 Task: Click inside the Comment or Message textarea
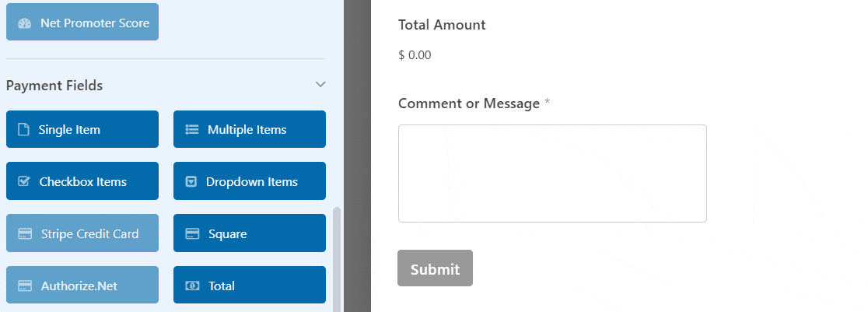(x=552, y=174)
